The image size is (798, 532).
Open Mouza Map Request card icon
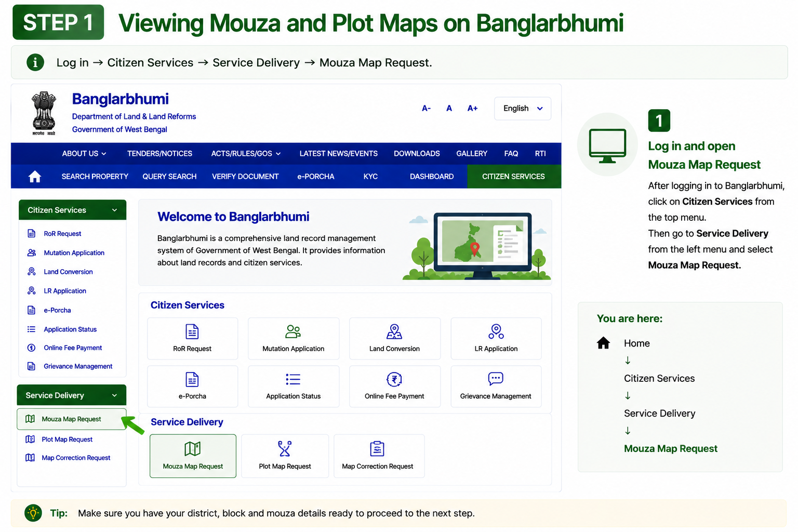coord(193,448)
